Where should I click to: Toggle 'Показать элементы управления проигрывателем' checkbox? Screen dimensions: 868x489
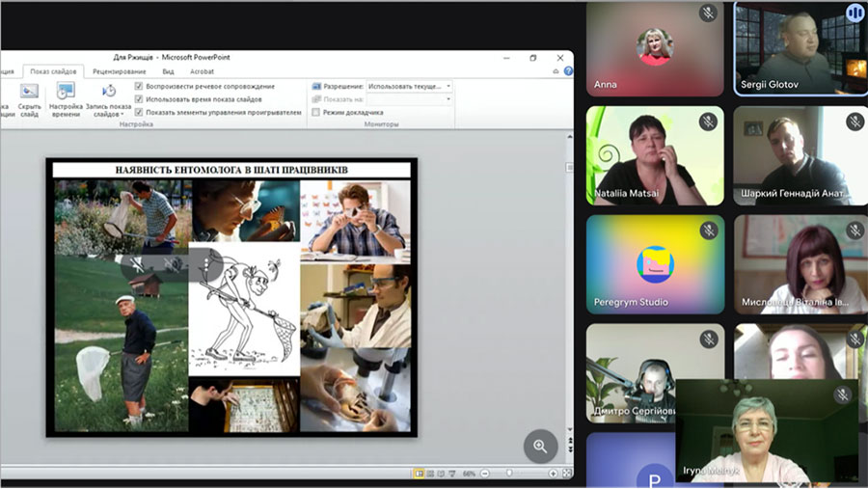(x=140, y=112)
